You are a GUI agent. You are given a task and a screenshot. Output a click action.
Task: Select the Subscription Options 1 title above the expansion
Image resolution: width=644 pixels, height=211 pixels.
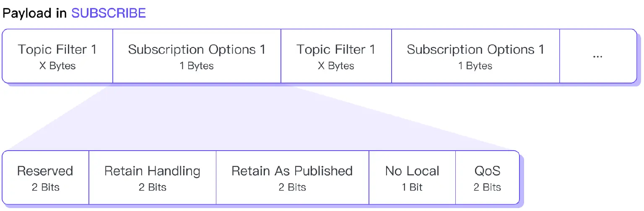pyautogui.click(x=197, y=49)
